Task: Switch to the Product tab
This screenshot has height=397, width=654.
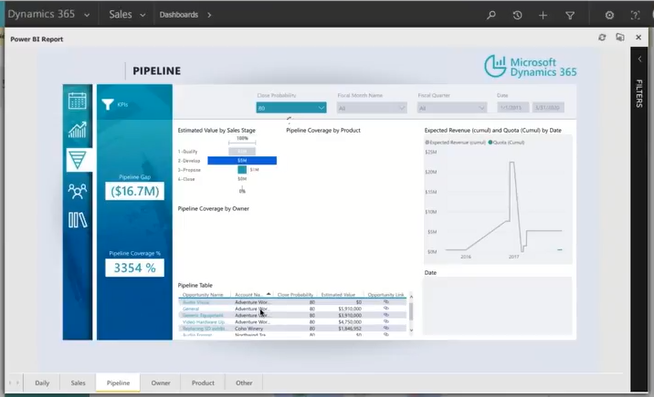Action: [203, 382]
